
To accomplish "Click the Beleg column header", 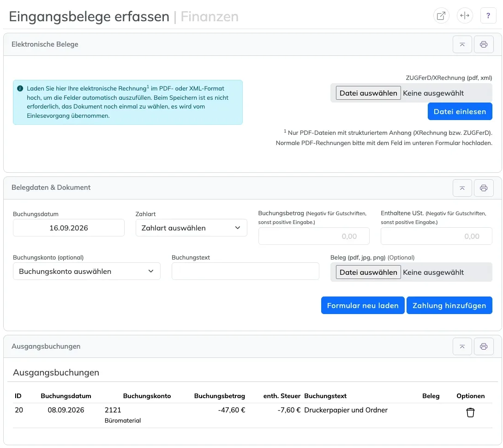I will (x=431, y=396).
